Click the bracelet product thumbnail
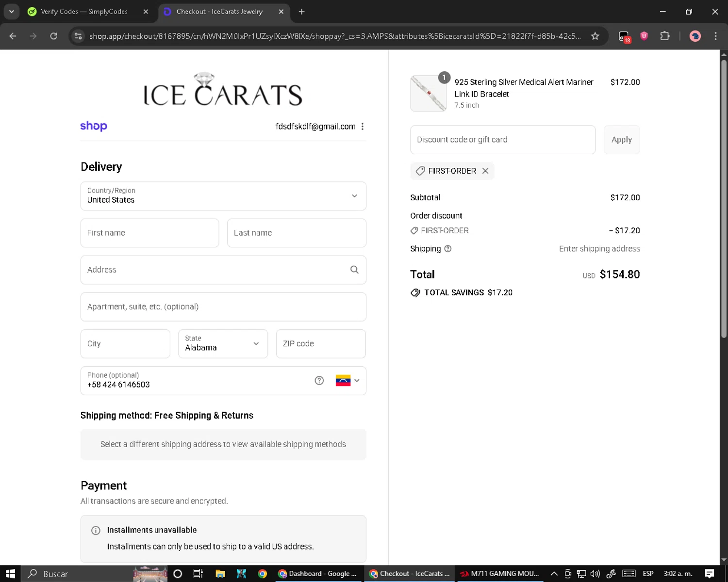 (429, 93)
